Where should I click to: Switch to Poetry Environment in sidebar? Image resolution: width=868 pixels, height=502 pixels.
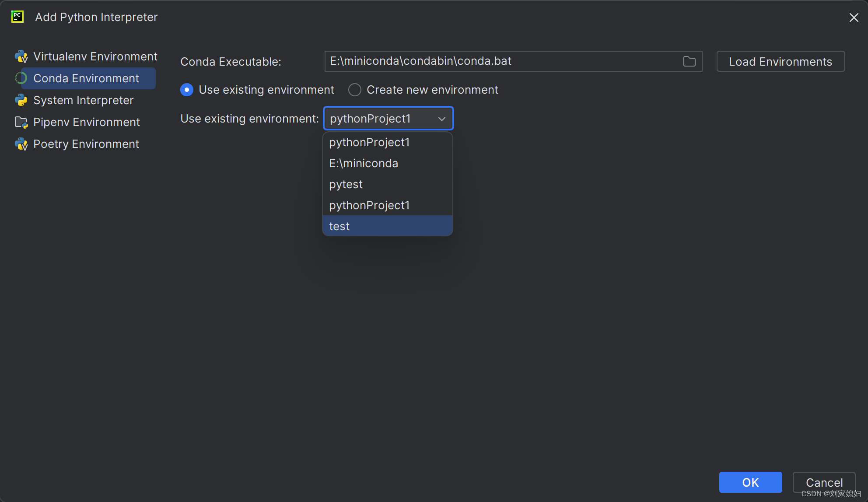(x=86, y=144)
